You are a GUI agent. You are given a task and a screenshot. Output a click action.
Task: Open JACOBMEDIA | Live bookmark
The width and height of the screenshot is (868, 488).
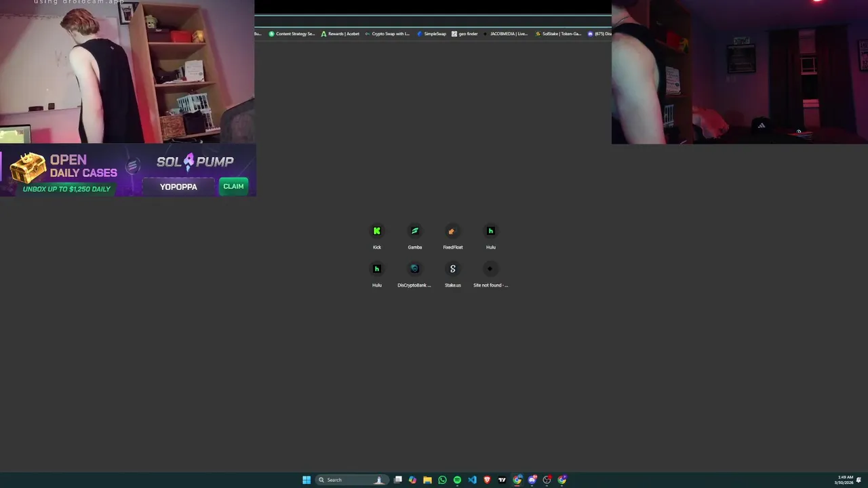505,34
